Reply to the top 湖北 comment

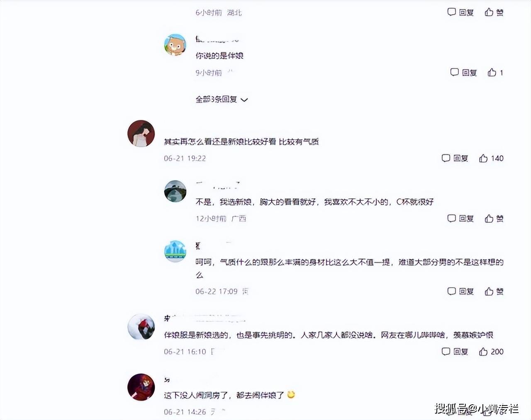tap(460, 12)
